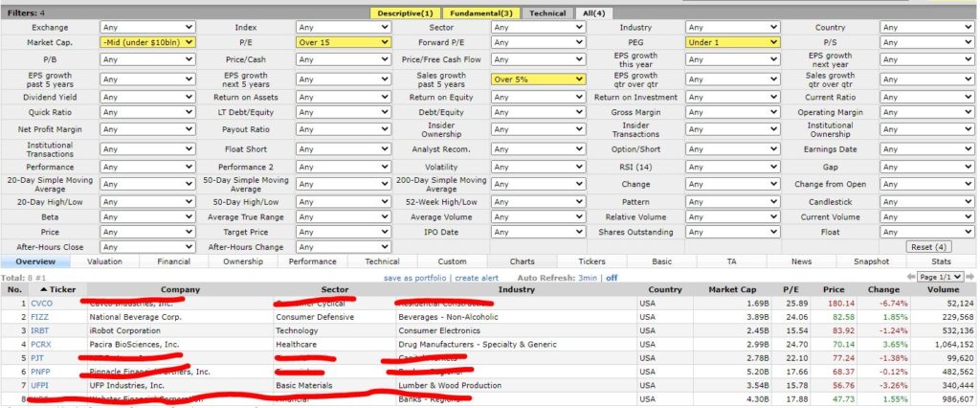Open the FIZZ ticker link
980x408 pixels.
click(39, 317)
